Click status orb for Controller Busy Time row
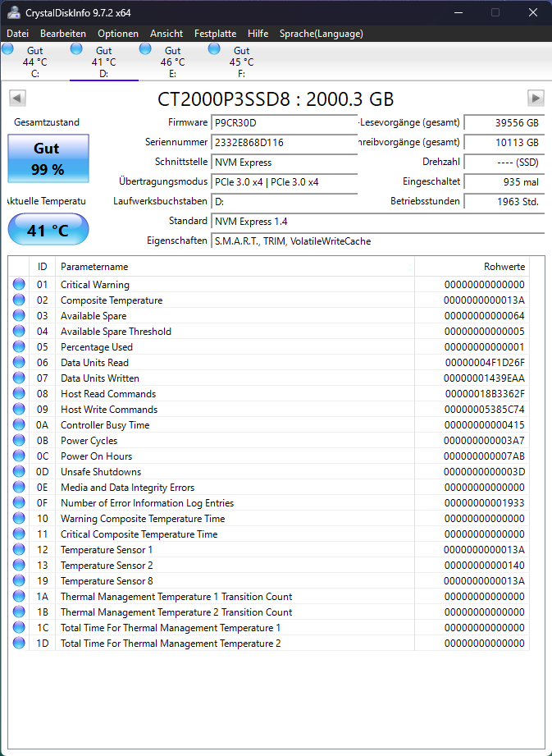 coord(19,424)
